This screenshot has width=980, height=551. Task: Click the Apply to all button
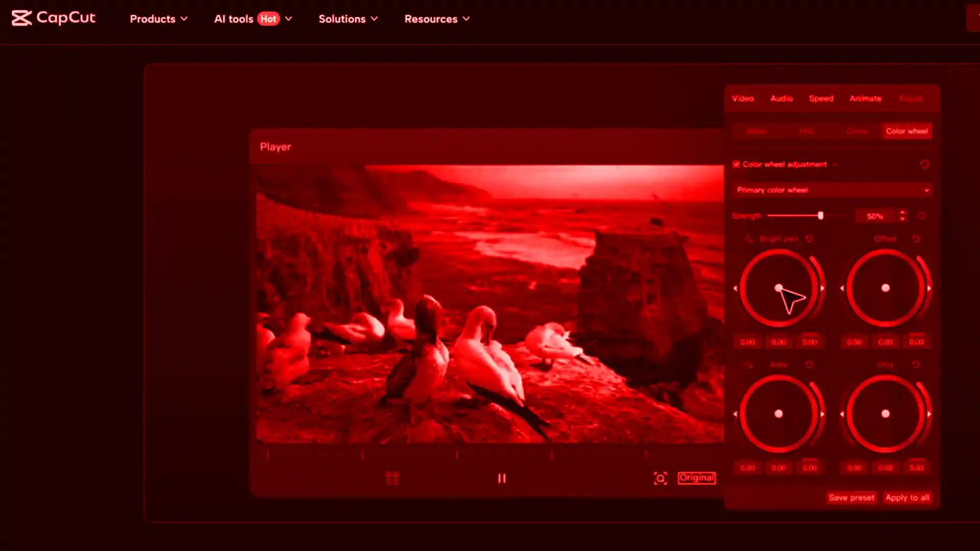pos(907,497)
